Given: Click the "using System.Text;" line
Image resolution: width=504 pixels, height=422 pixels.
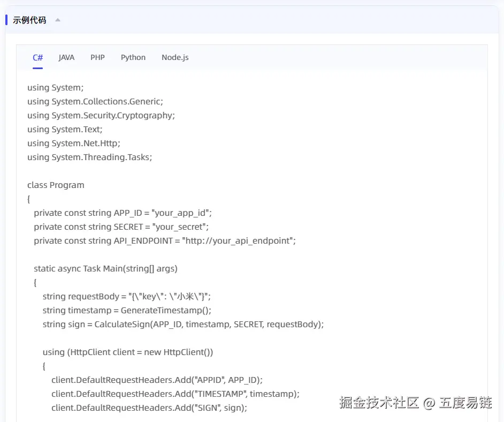Looking at the screenshot, I should [65, 129].
